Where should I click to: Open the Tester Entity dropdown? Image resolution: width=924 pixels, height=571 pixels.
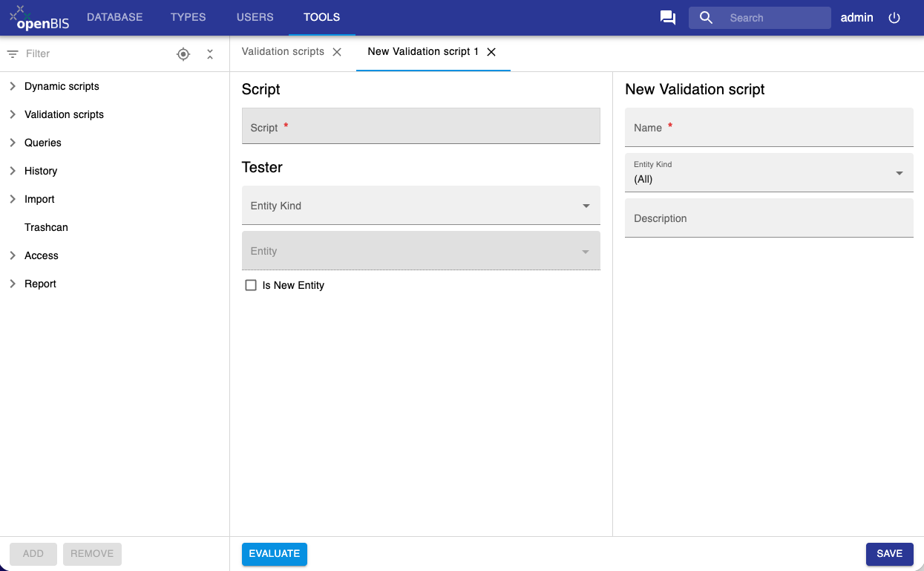click(x=421, y=251)
